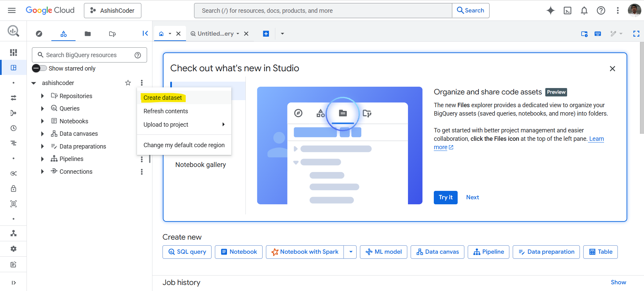The image size is (644, 291).
Task: Expand the Notebooks node
Action: (x=42, y=121)
